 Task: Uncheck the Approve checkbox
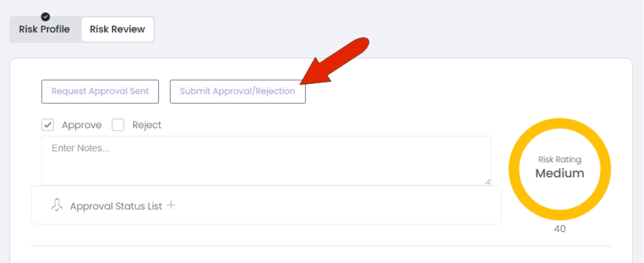[48, 125]
